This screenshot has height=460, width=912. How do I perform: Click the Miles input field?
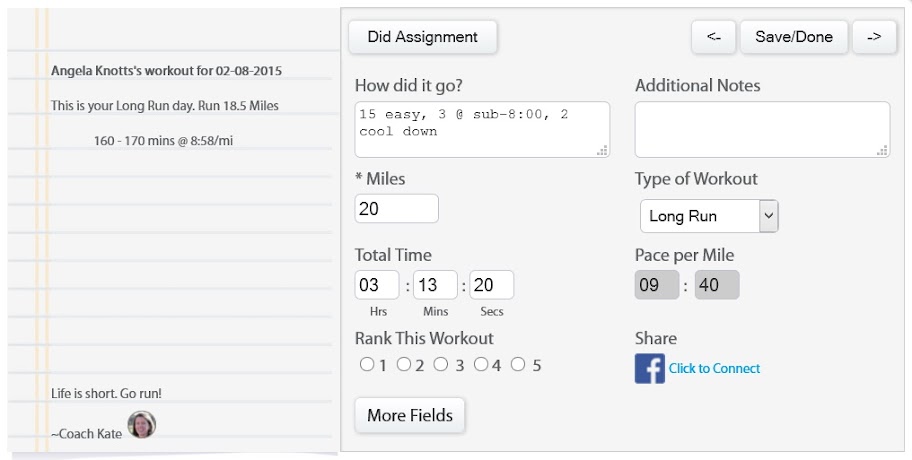click(x=396, y=208)
